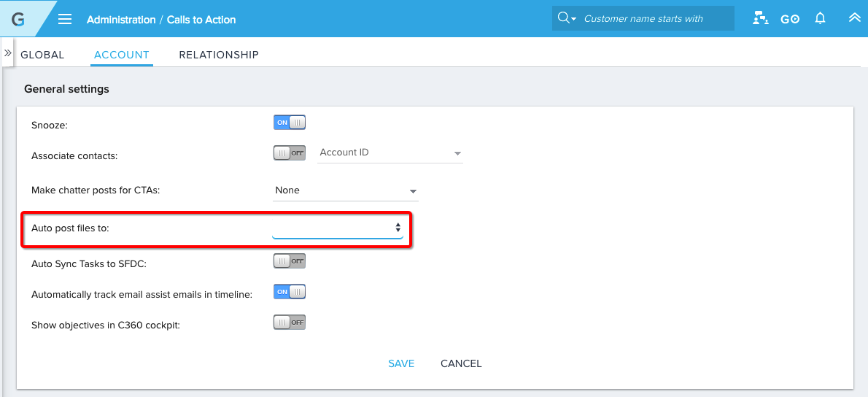Enable Auto Sync Tasks to SFDC
This screenshot has height=397, width=868.
[x=290, y=261]
